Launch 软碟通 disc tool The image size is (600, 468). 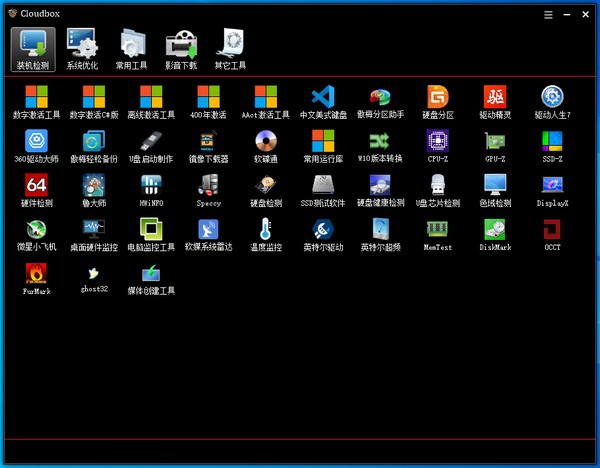[266, 146]
